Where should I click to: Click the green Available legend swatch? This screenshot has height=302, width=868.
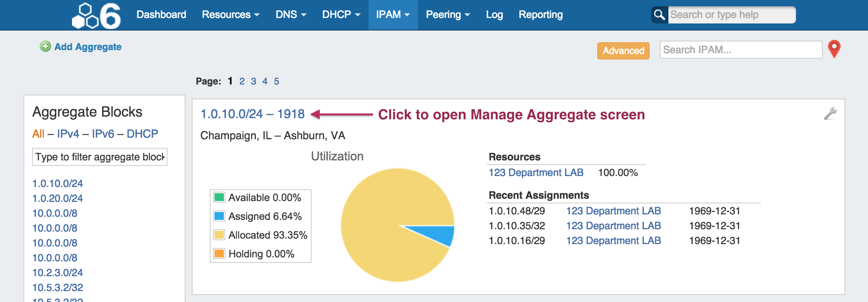pos(219,197)
